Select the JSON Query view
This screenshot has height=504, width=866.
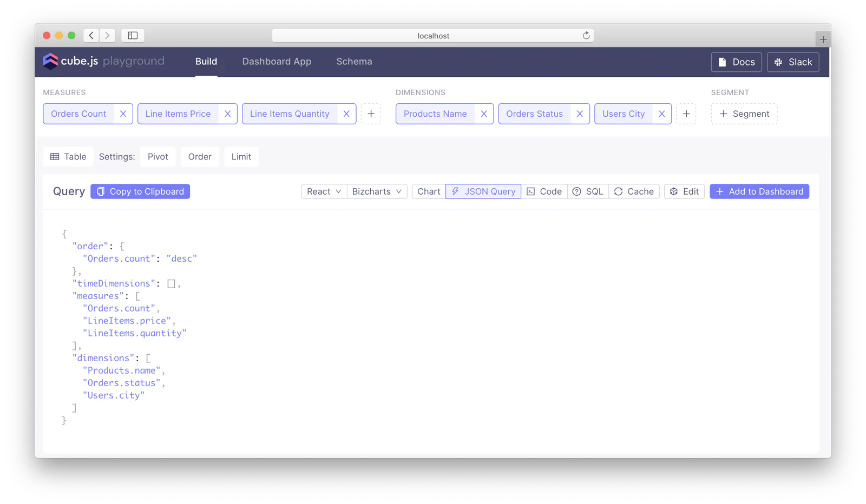click(x=483, y=191)
